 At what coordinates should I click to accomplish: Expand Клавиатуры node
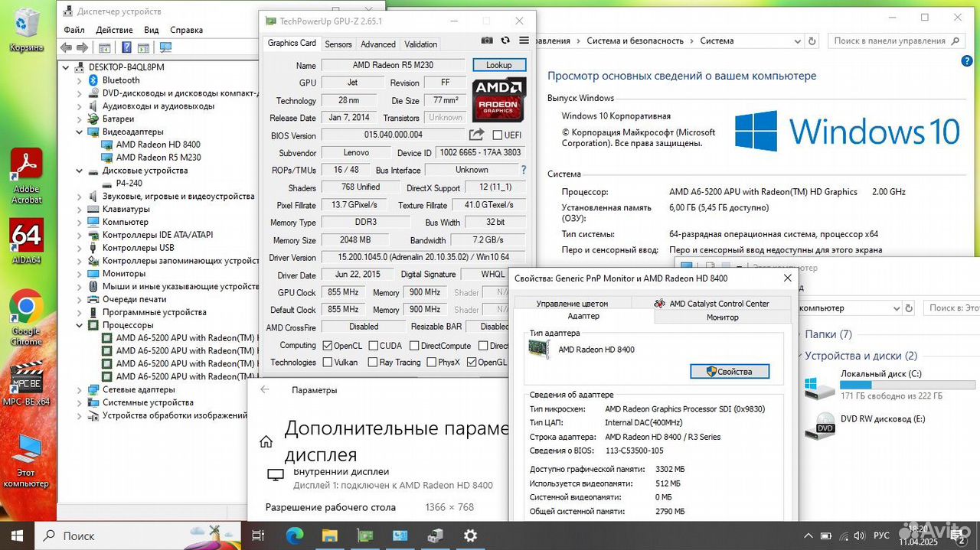tap(79, 209)
